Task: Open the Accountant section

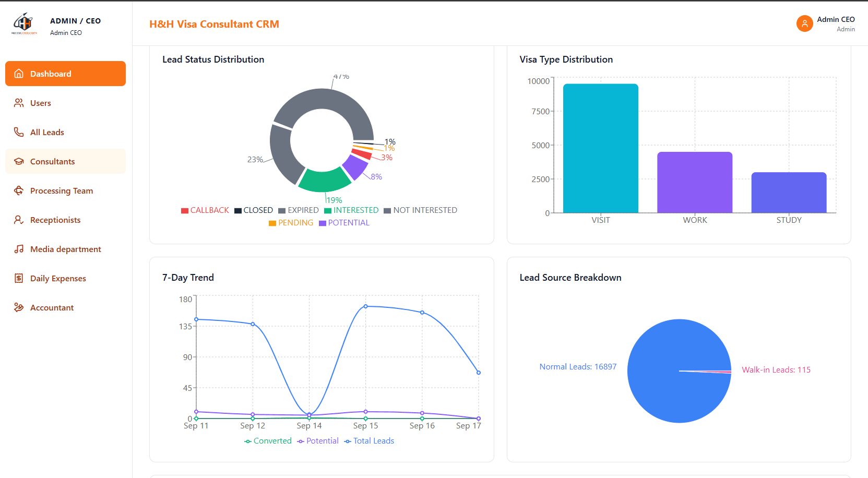Action: pos(65,307)
